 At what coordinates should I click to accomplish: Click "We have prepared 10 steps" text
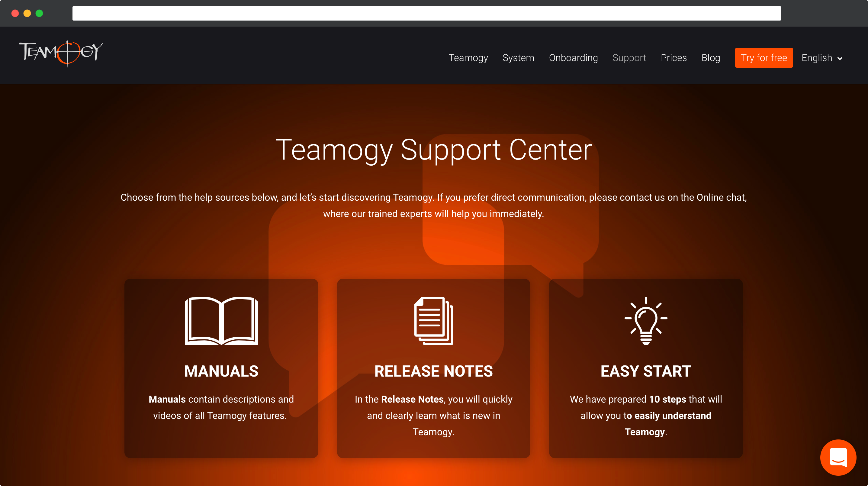pyautogui.click(x=646, y=416)
